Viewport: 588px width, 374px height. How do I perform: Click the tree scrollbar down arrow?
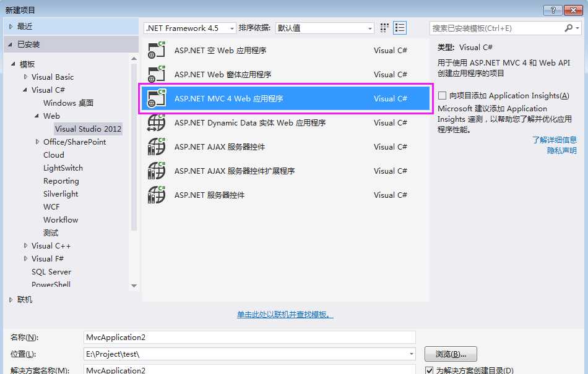134,286
